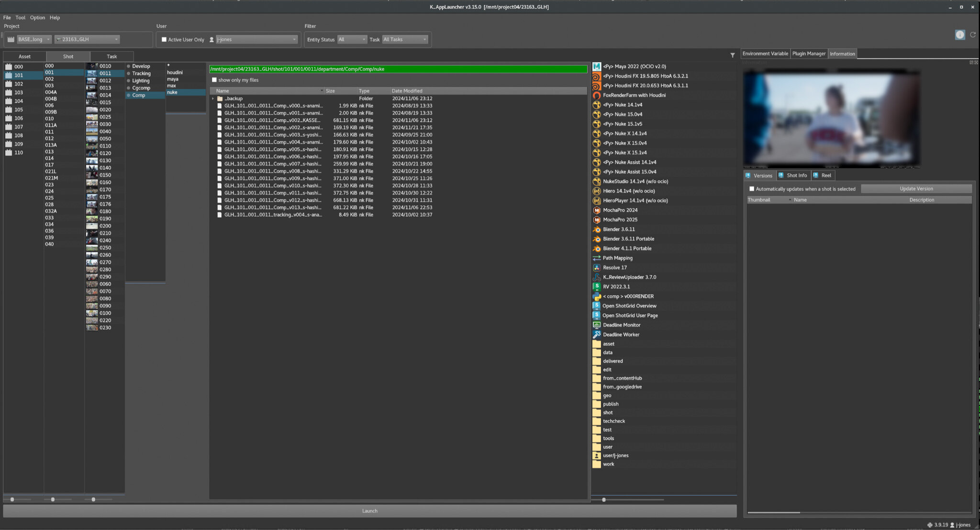Image resolution: width=980 pixels, height=530 pixels.
Task: Click the Update Version button
Action: pos(916,188)
